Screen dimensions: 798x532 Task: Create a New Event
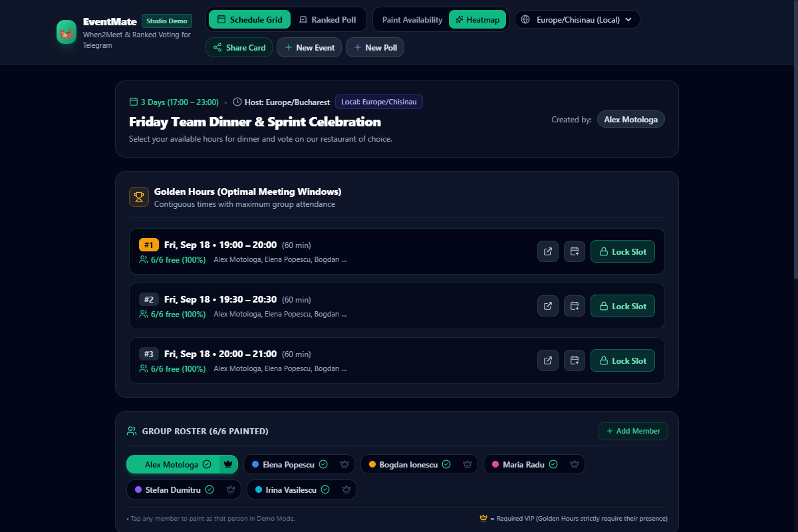[x=309, y=48]
